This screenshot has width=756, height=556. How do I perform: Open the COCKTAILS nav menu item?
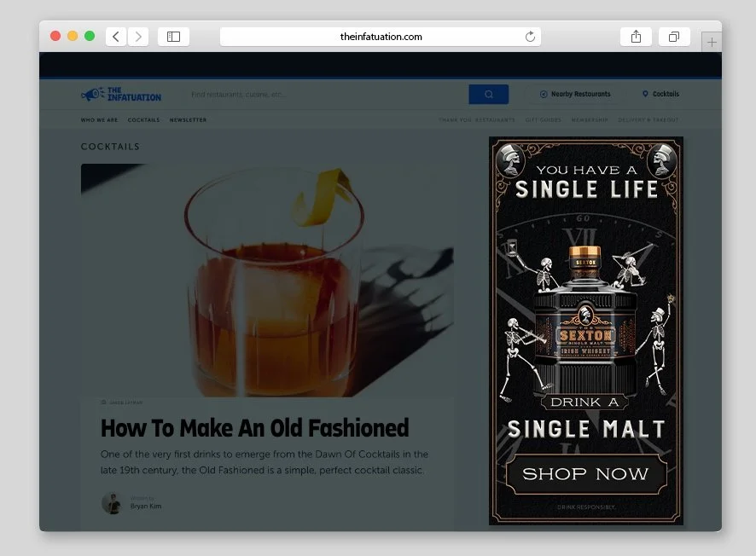[x=143, y=120]
